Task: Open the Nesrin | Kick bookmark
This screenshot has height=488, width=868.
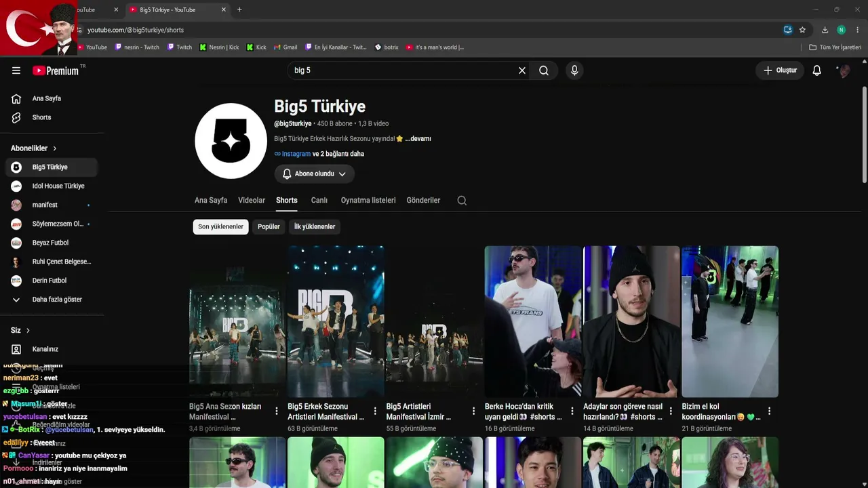Action: click(x=219, y=47)
